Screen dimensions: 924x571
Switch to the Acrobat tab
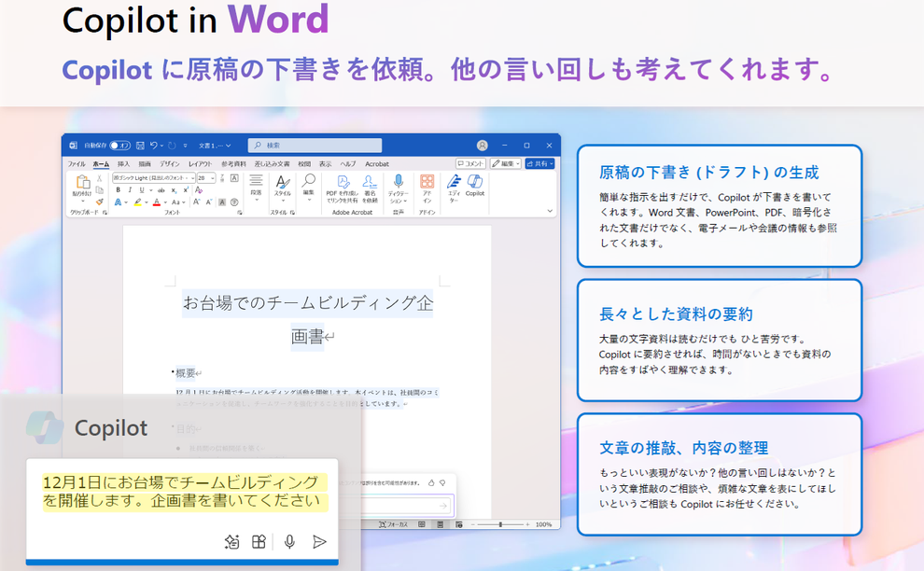[376, 164]
